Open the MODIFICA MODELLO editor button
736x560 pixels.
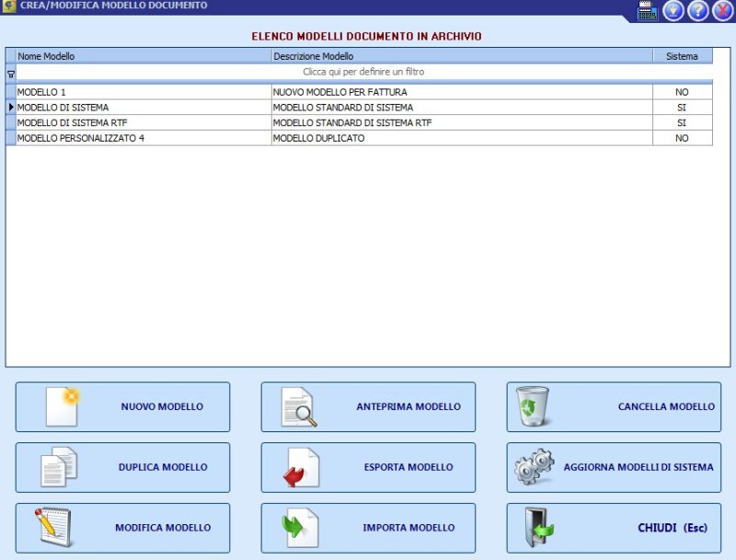click(x=122, y=528)
